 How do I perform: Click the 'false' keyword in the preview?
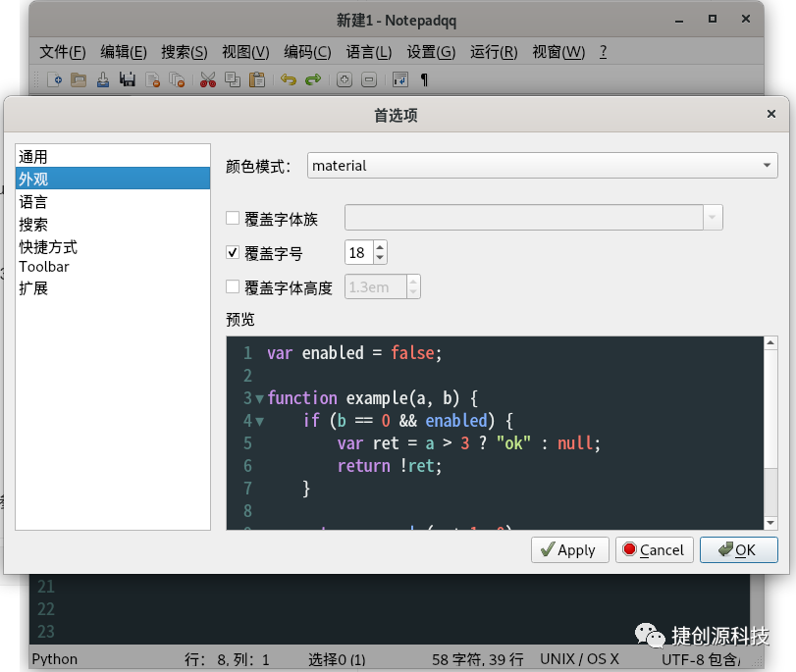412,353
